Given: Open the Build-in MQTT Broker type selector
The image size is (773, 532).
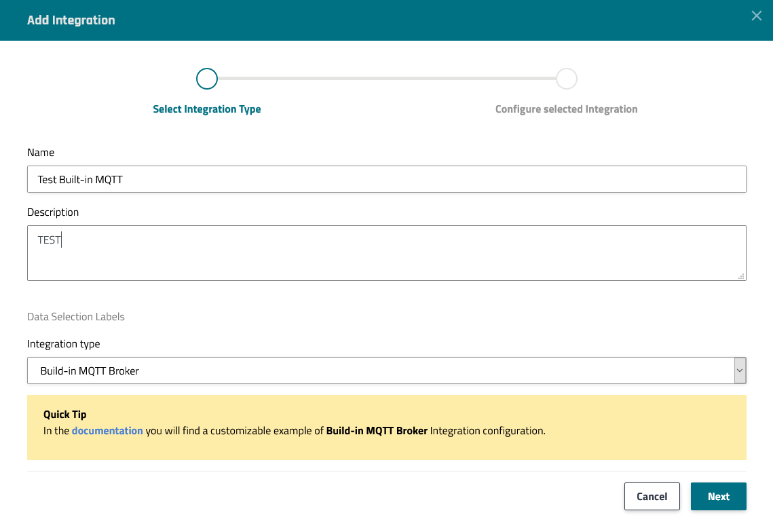Looking at the screenshot, I should click(380, 370).
